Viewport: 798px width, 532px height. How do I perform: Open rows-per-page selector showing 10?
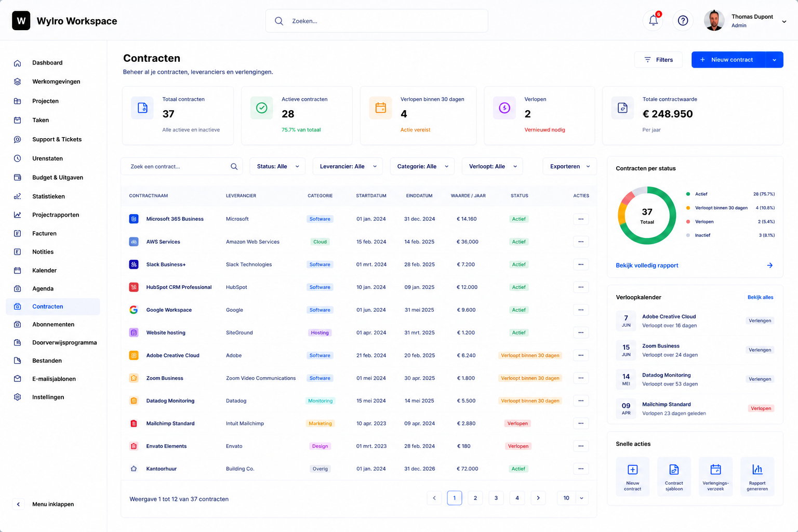573,498
